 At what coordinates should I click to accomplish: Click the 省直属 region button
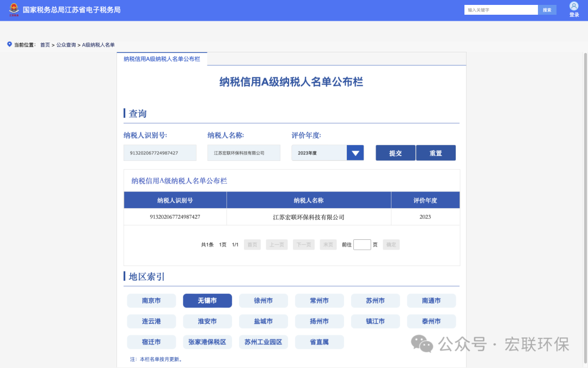[x=319, y=342]
